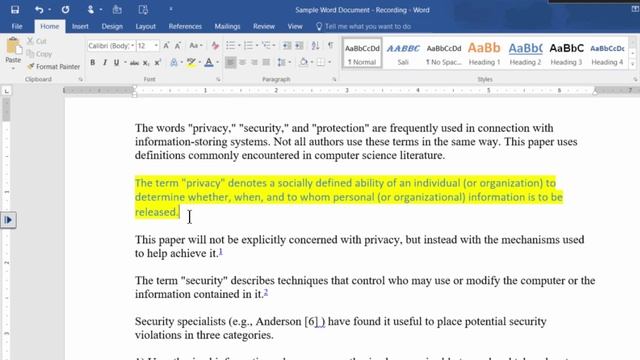Viewport: 640px width, 360px height.
Task: Apply shading fill color to the paragraph
Action: coord(304,62)
